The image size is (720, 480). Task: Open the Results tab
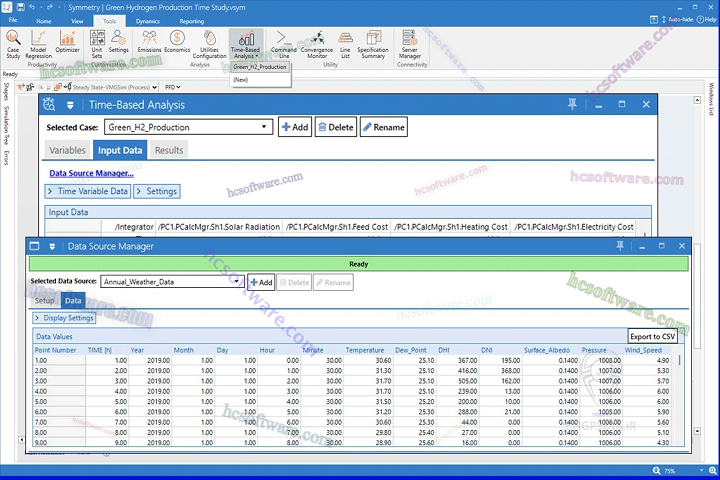pos(169,150)
